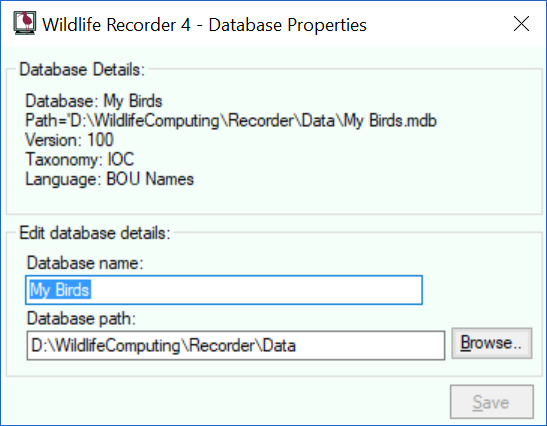This screenshot has height=426, width=547.
Task: Open the Browse.. folder picker
Action: point(492,343)
